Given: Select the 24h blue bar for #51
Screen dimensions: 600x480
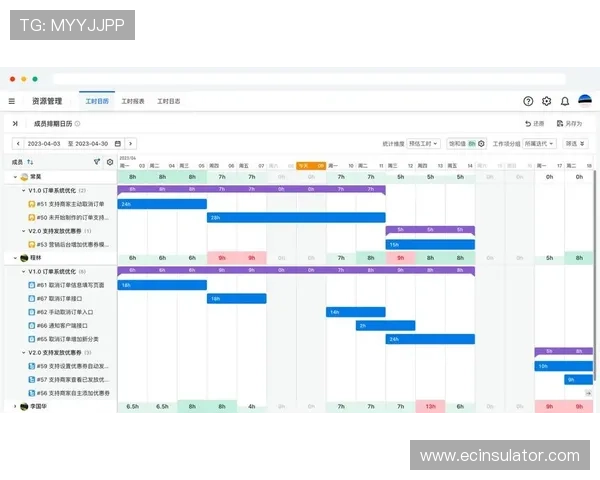Looking at the screenshot, I should (x=162, y=204).
